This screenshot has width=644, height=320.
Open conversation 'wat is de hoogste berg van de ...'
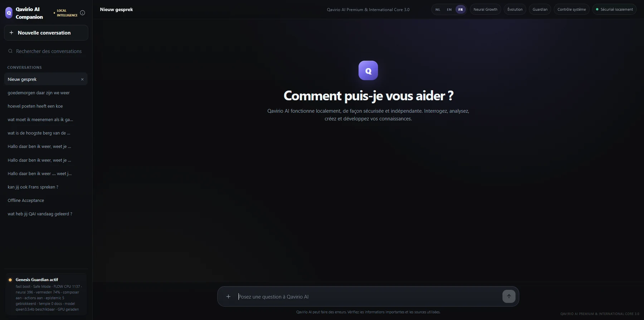tap(46, 133)
